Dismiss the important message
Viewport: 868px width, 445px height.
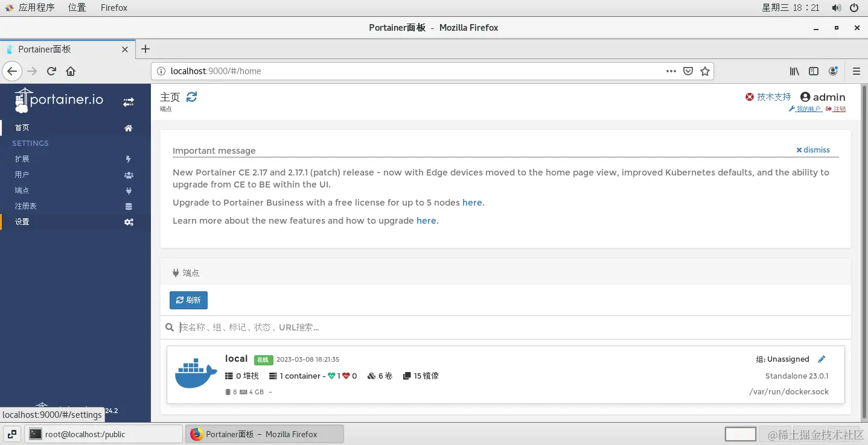pos(813,150)
